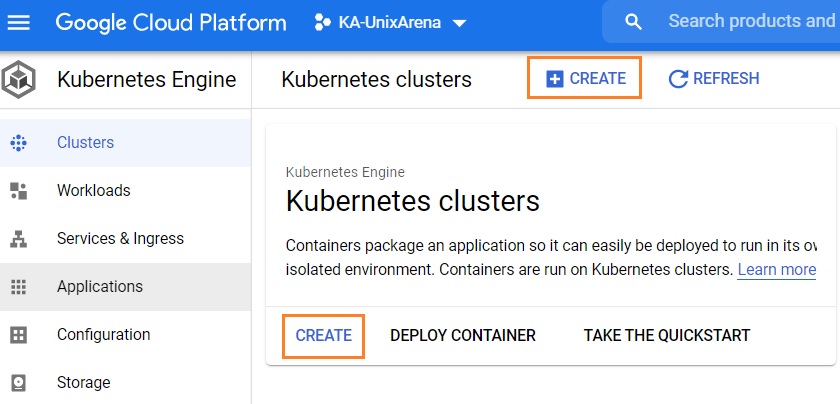
Task: Click the Google Cloud Platform logo text
Action: tap(171, 23)
